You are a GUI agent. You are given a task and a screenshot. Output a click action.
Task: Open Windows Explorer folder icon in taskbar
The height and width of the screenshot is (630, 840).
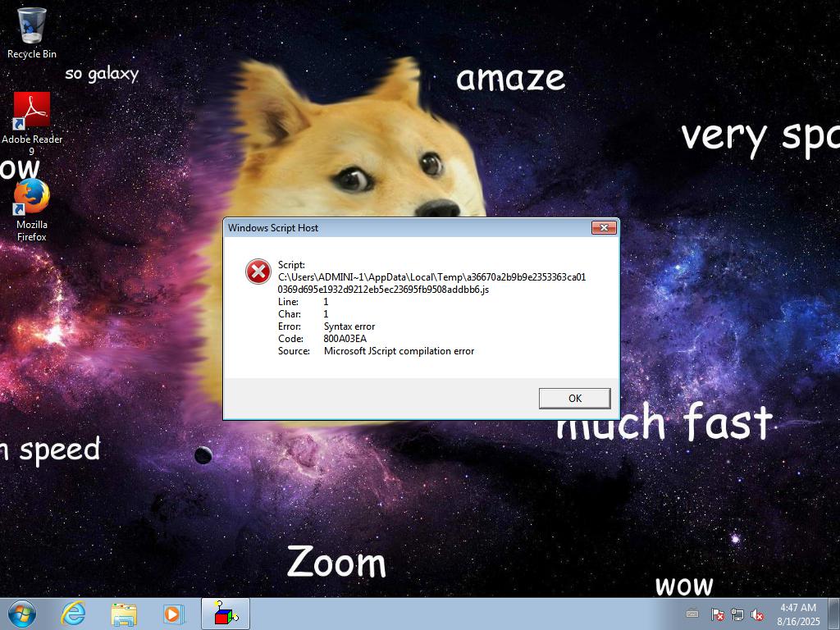(124, 614)
